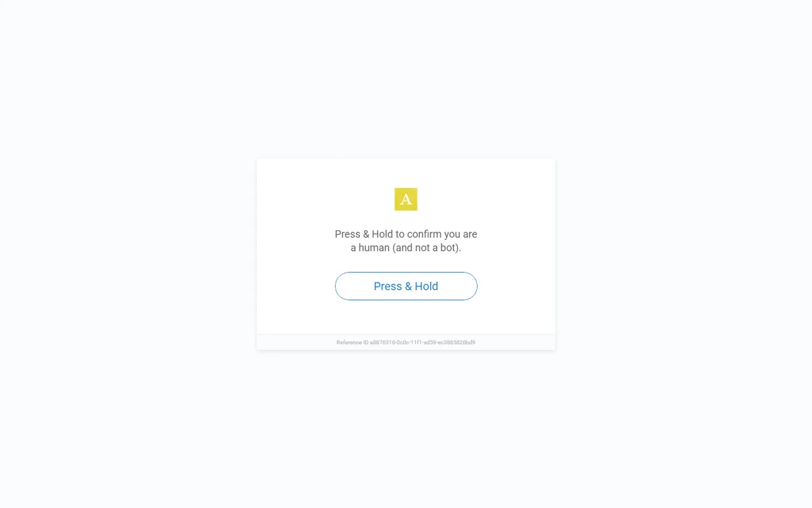Click the white letter A inside the logo
This screenshot has width=812, height=508.
click(x=406, y=199)
